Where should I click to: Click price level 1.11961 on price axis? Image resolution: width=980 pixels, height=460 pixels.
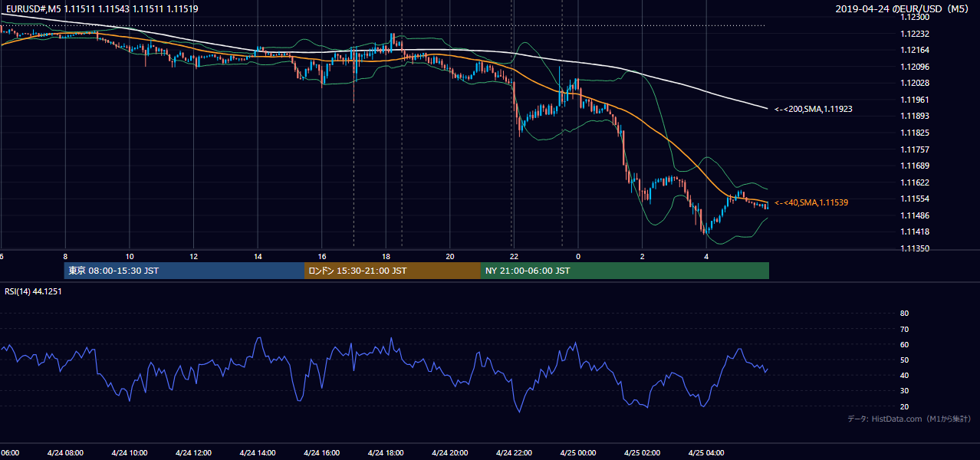915,100
